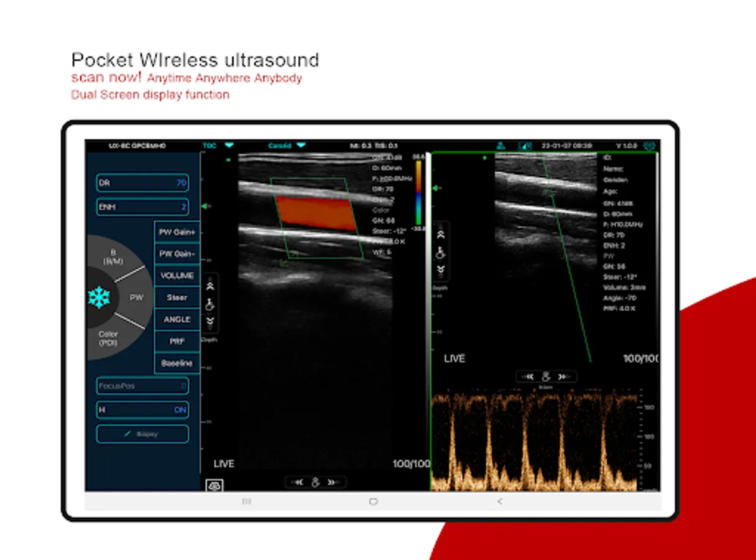Click the color Doppler velocity scale bar
Image resolution: width=756 pixels, height=560 pixels.
click(418, 192)
